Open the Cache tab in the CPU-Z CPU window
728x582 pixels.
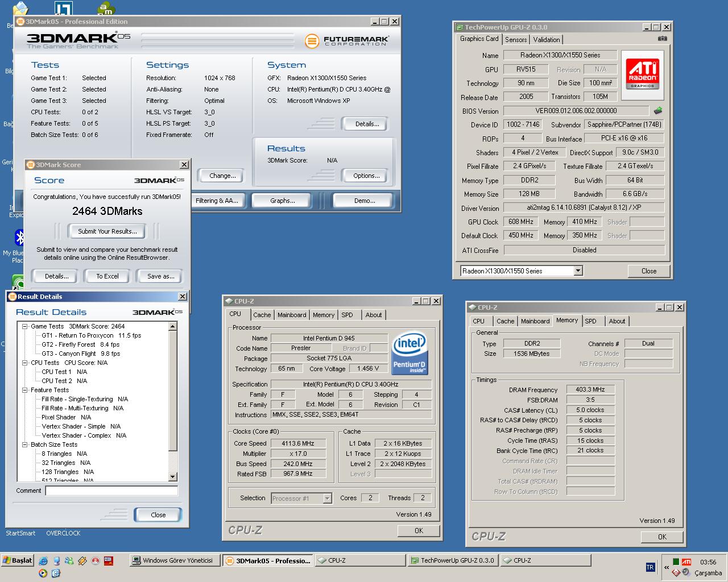[262, 315]
